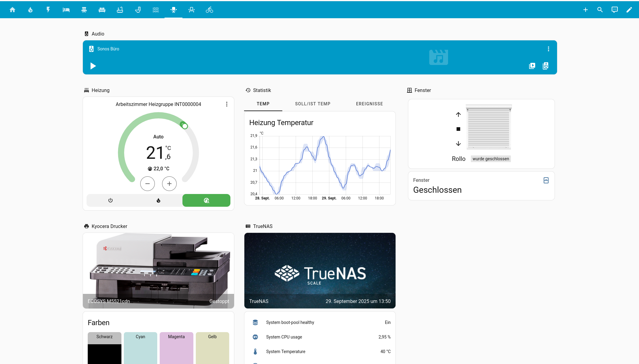Click the plus add icon in header
639x364 pixels.
point(586,10)
